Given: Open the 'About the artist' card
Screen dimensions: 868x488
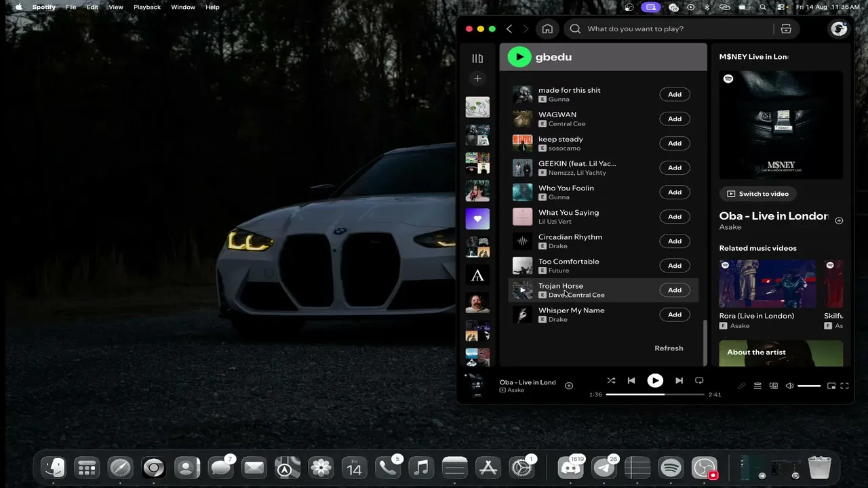Looking at the screenshot, I should point(781,353).
